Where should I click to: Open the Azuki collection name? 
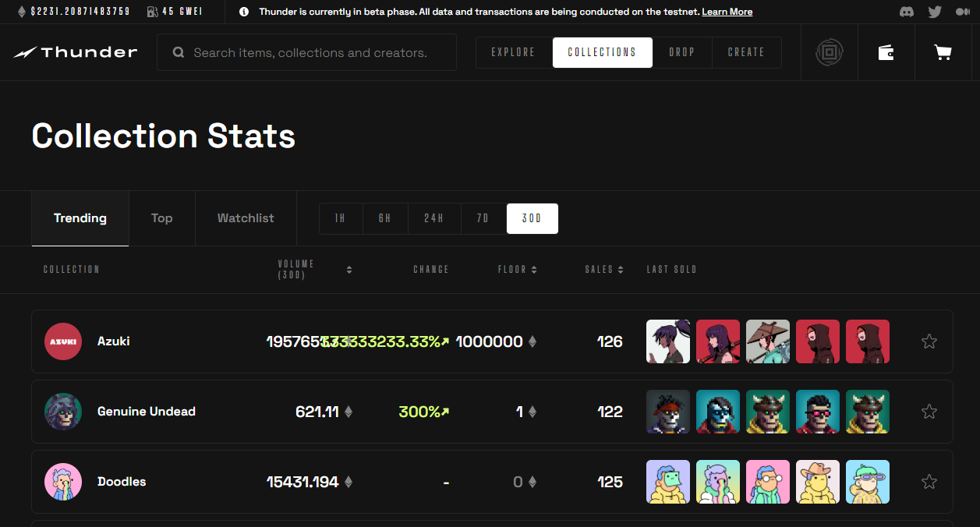[114, 341]
